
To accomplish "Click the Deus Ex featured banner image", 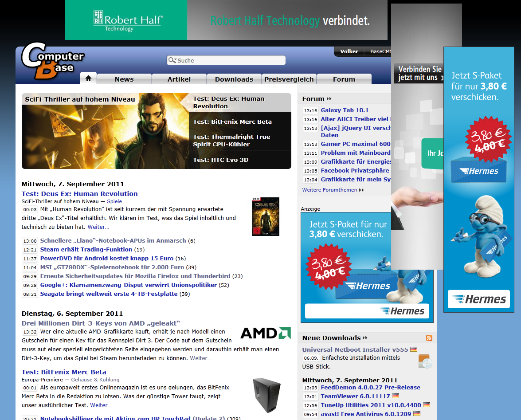I will [x=105, y=131].
